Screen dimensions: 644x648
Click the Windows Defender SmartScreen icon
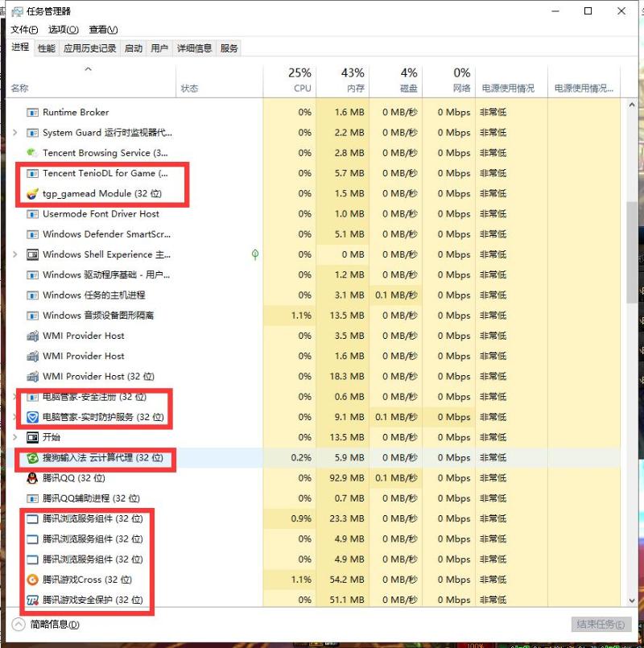click(x=32, y=234)
